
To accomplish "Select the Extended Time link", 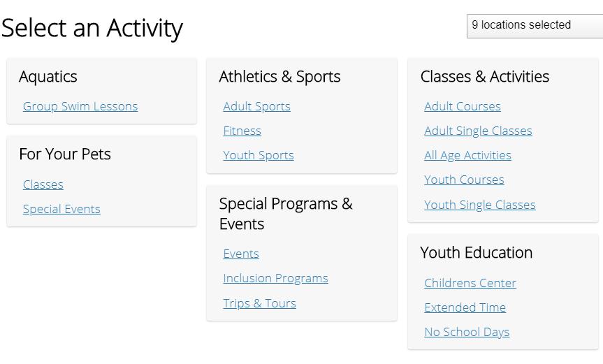I will 465,307.
